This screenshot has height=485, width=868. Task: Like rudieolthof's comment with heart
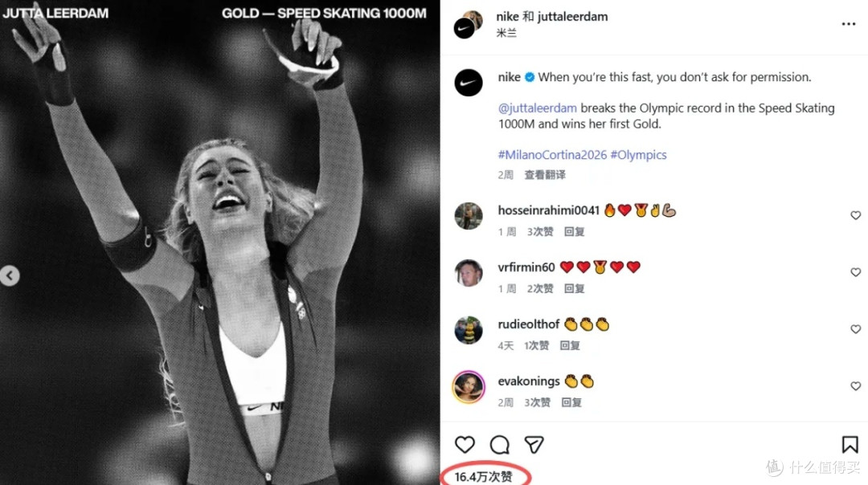click(x=855, y=329)
